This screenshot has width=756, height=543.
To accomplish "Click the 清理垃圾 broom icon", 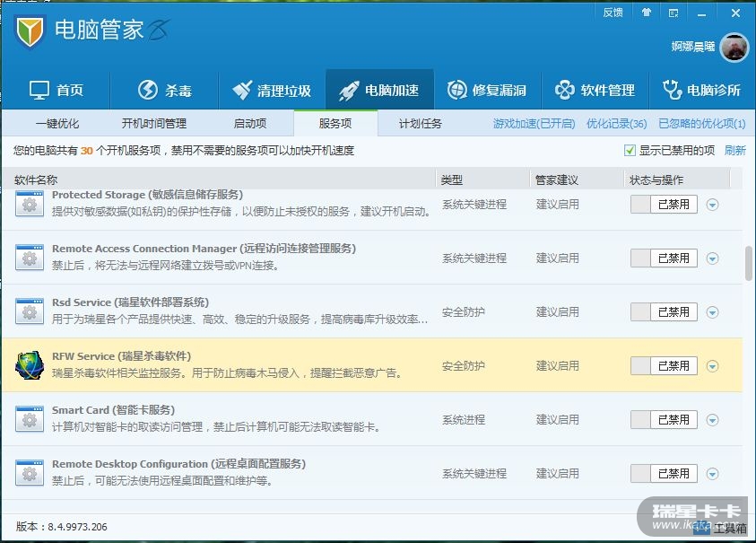I will point(241,90).
